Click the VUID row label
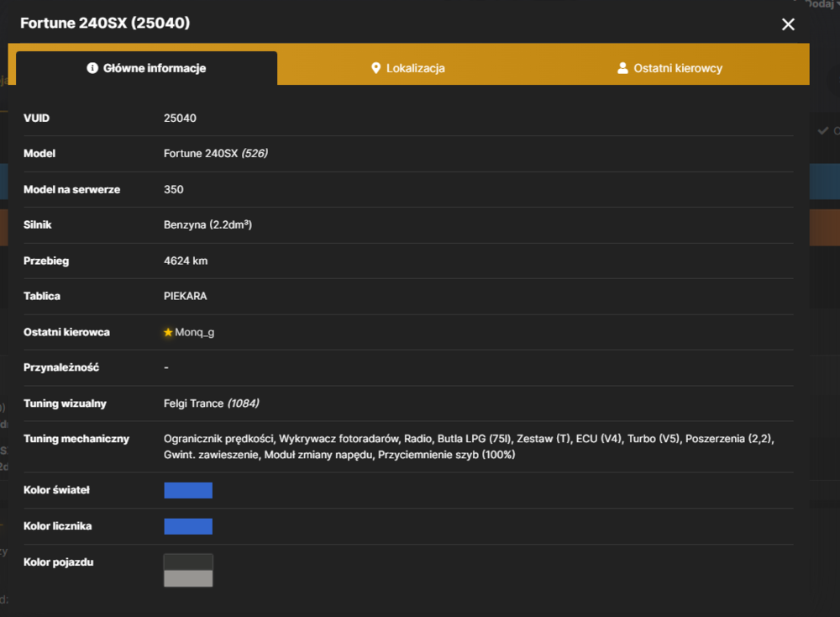 pyautogui.click(x=36, y=118)
